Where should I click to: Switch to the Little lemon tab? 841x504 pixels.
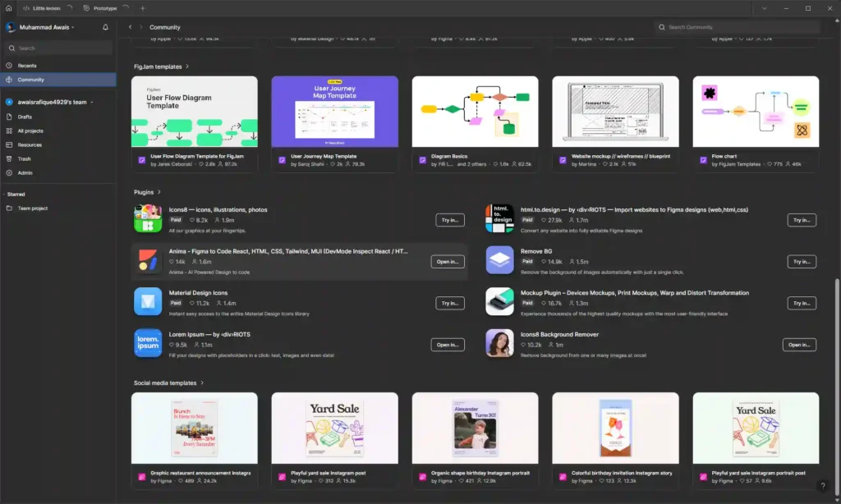45,7
